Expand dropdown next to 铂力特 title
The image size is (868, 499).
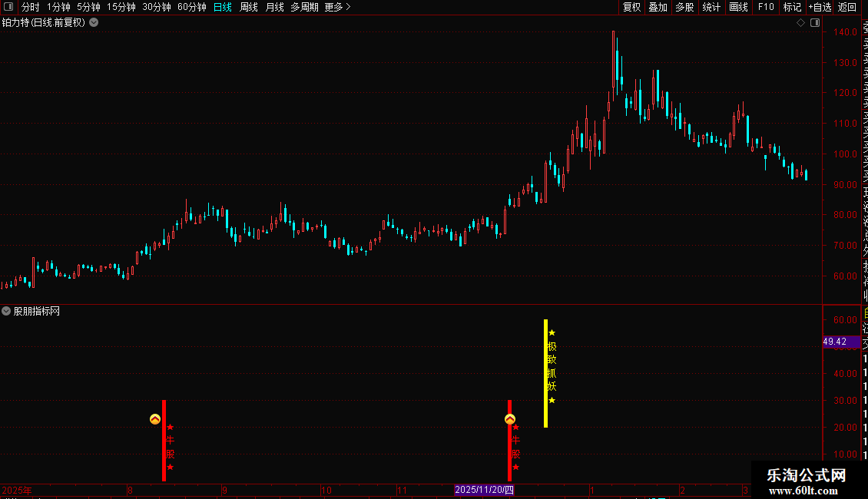point(94,22)
